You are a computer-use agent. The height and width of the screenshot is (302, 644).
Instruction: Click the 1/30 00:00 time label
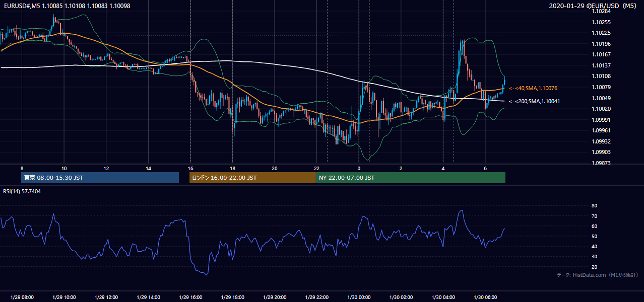click(x=359, y=297)
